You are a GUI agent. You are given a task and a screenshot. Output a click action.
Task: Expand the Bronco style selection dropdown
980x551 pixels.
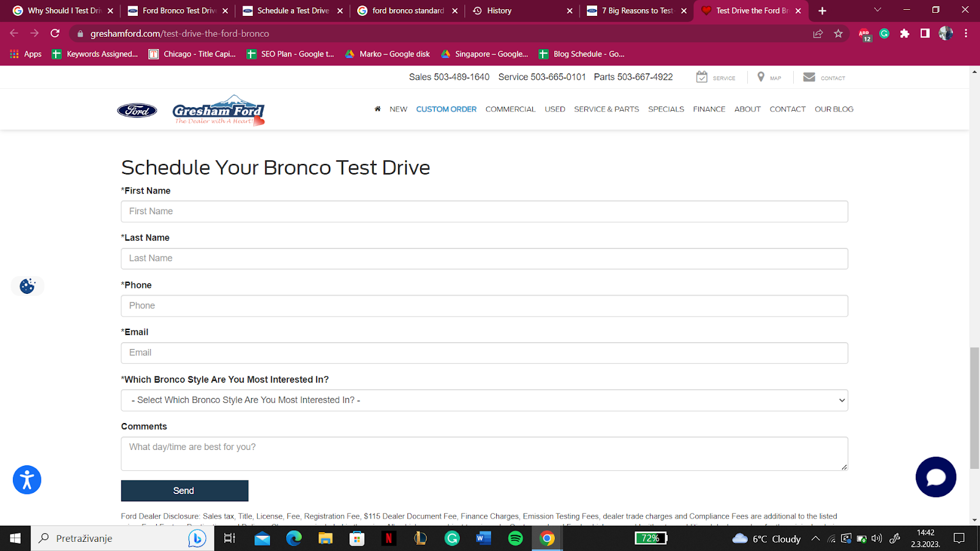pyautogui.click(x=484, y=400)
